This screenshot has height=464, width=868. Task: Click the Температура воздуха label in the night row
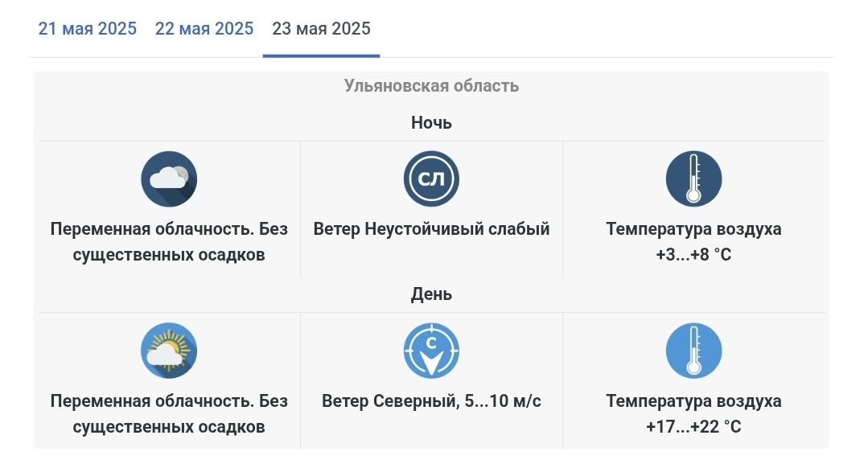(693, 228)
